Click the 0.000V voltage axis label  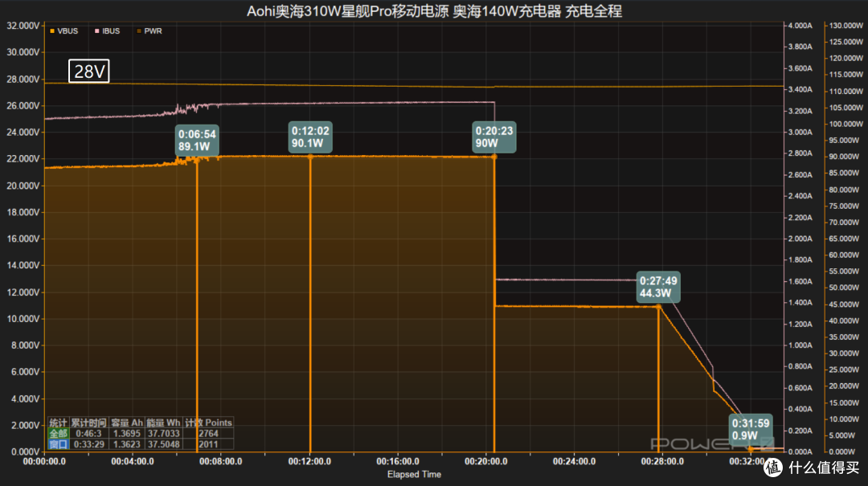point(25,451)
